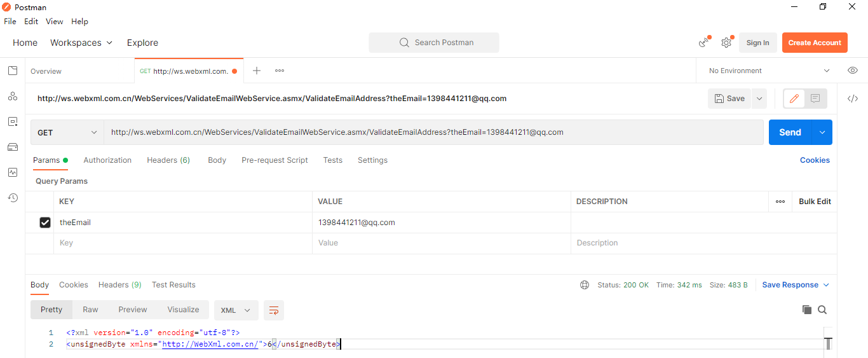Open the Test Results tab
This screenshot has width=868, height=358.
[x=173, y=285]
